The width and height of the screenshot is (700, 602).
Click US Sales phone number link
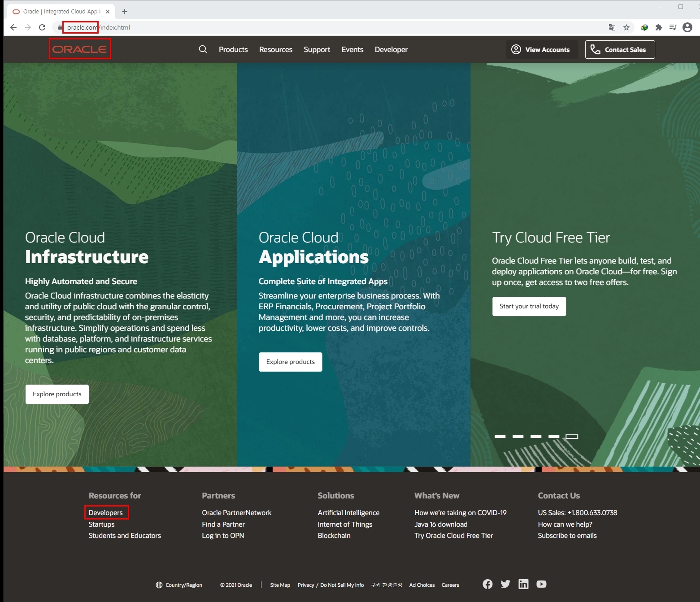(578, 512)
